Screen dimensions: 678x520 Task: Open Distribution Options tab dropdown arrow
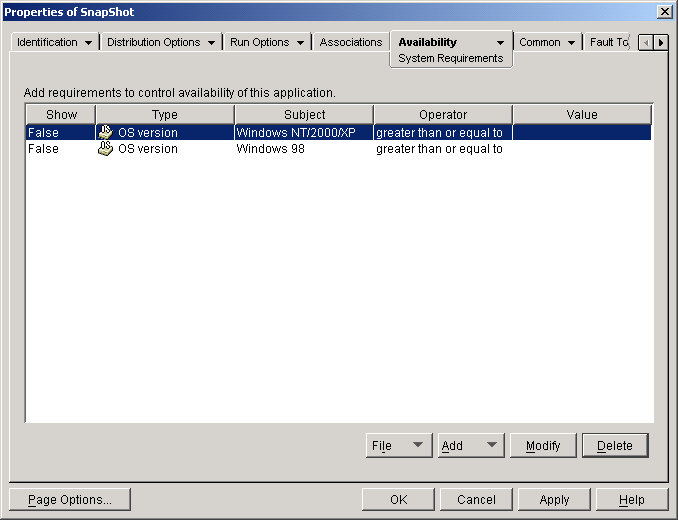coord(211,43)
